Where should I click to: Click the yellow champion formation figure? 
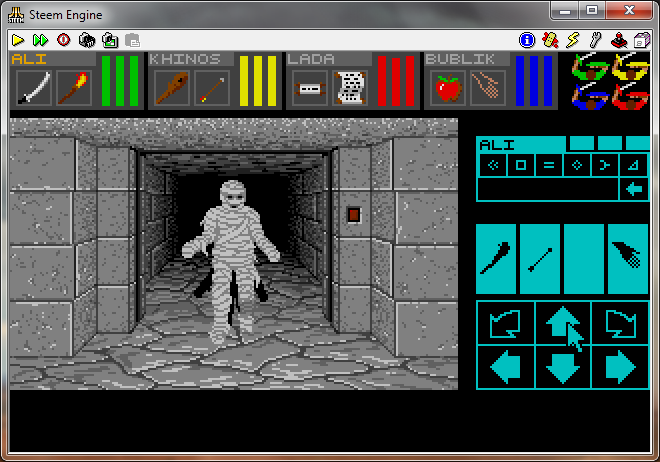click(x=631, y=67)
